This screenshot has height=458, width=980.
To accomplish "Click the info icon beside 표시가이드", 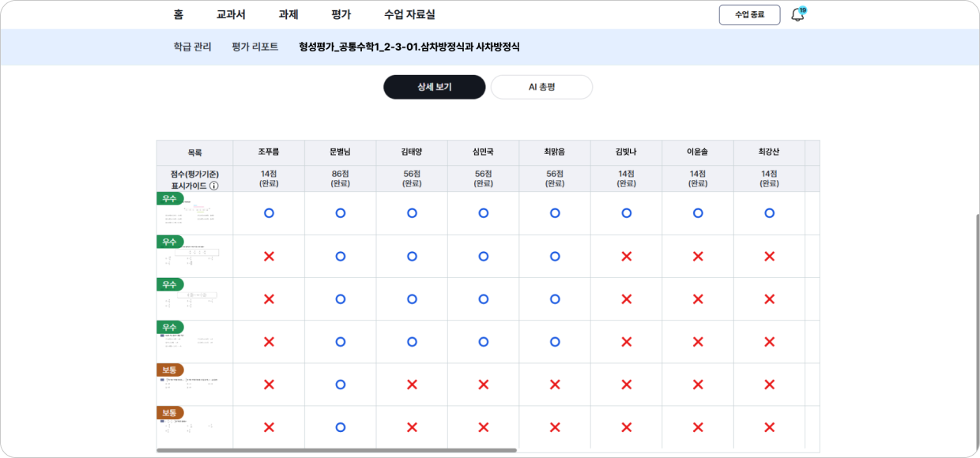I will click(214, 186).
